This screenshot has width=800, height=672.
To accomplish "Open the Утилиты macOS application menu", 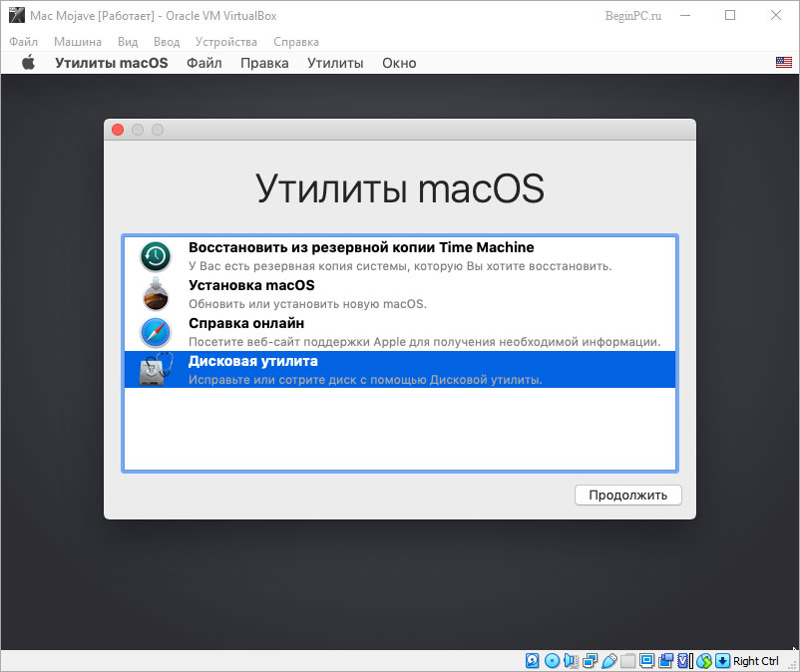I will tap(112, 63).
